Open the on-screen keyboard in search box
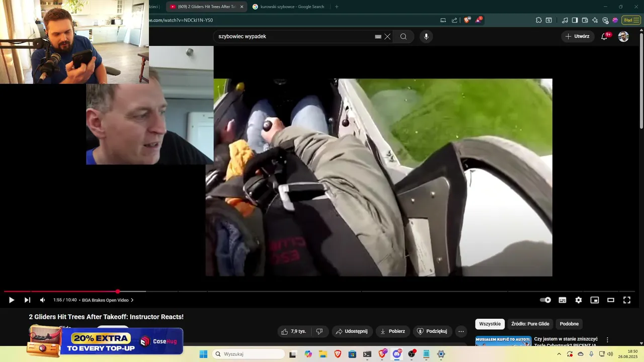The image size is (644, 362). (x=378, y=37)
